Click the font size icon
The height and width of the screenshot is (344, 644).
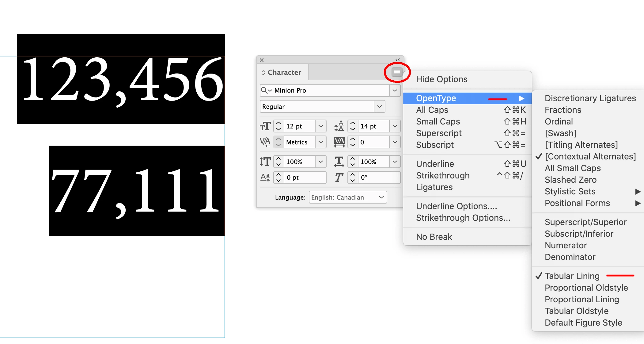pos(265,126)
